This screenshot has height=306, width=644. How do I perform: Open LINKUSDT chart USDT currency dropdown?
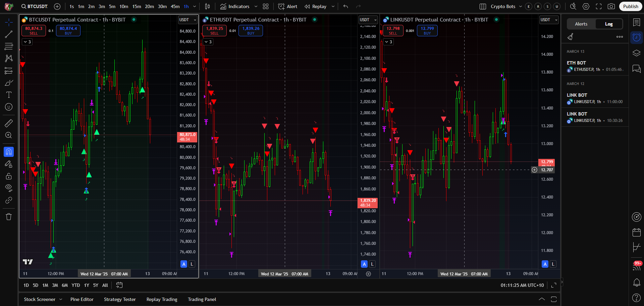[549, 20]
